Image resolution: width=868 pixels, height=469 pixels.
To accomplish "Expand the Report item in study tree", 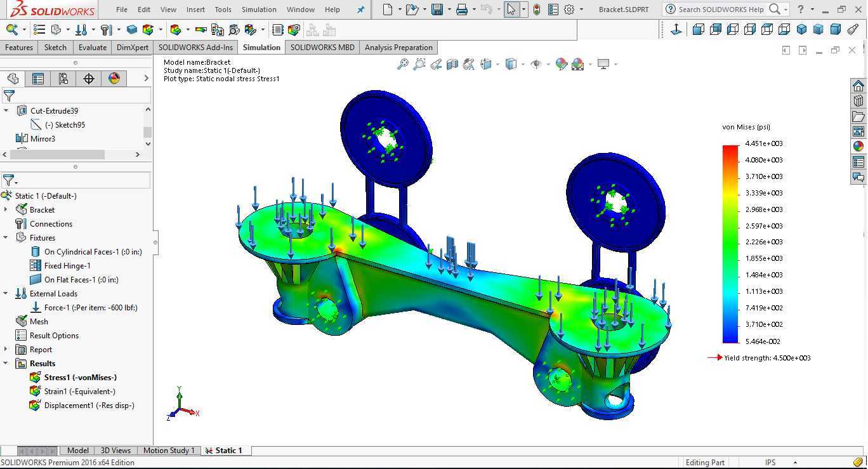I will click(x=6, y=350).
